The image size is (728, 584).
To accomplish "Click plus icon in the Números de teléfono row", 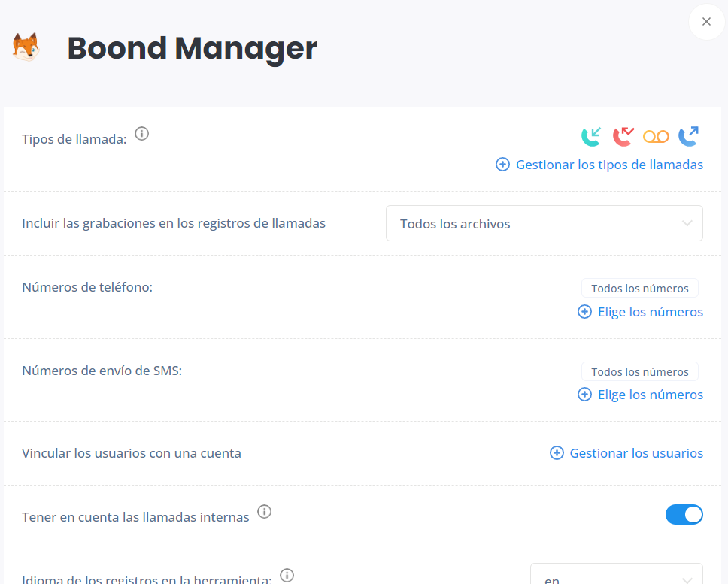I will (x=584, y=312).
